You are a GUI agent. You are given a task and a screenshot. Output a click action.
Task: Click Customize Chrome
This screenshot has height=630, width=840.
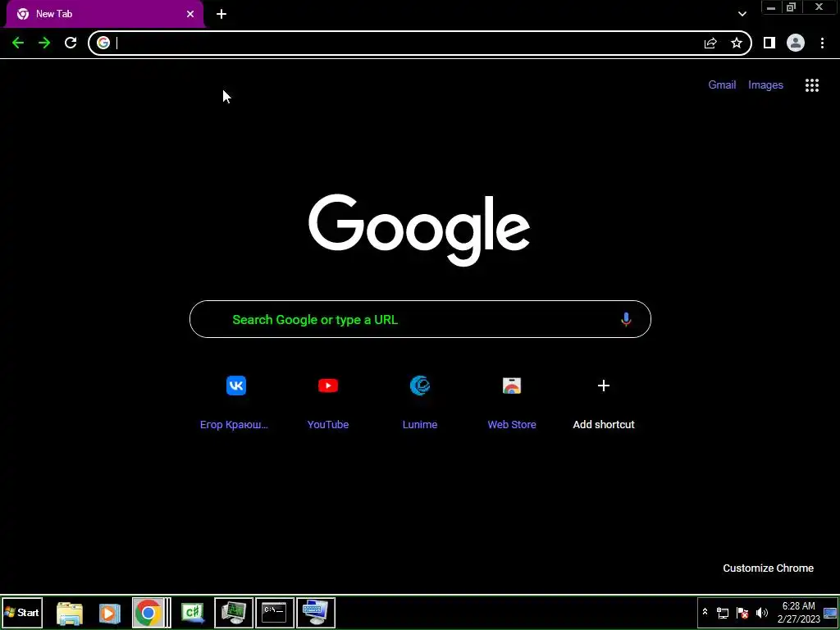click(768, 568)
